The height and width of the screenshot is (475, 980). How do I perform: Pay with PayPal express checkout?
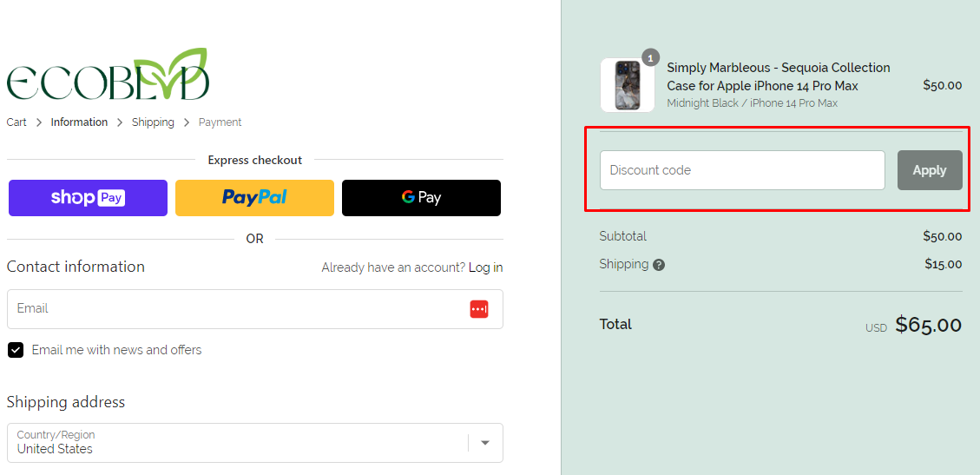[x=254, y=198]
